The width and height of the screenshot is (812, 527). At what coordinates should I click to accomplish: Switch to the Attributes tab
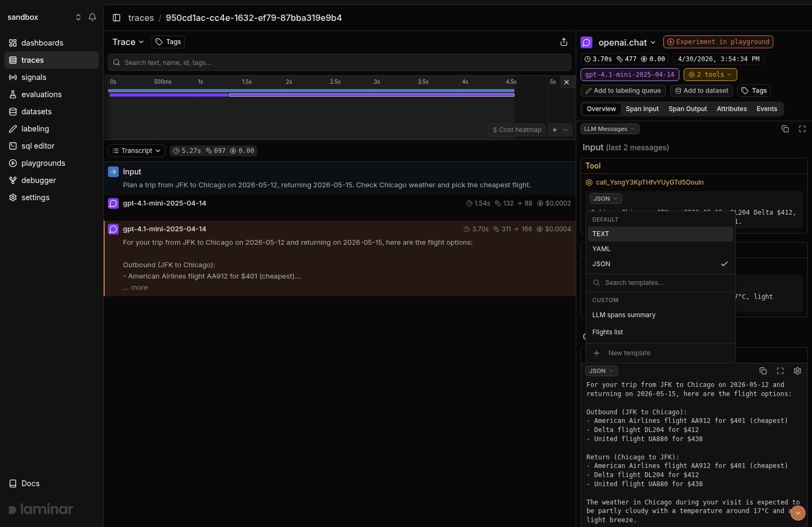731,109
